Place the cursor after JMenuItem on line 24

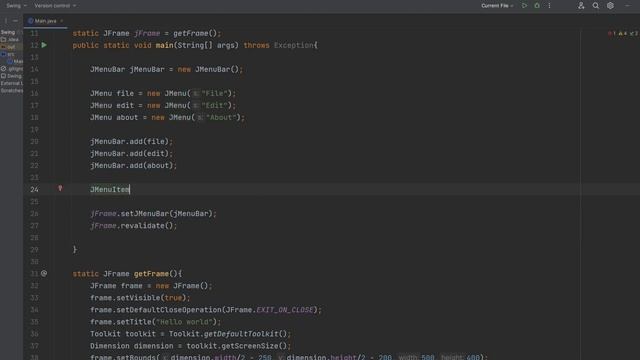[x=130, y=189]
